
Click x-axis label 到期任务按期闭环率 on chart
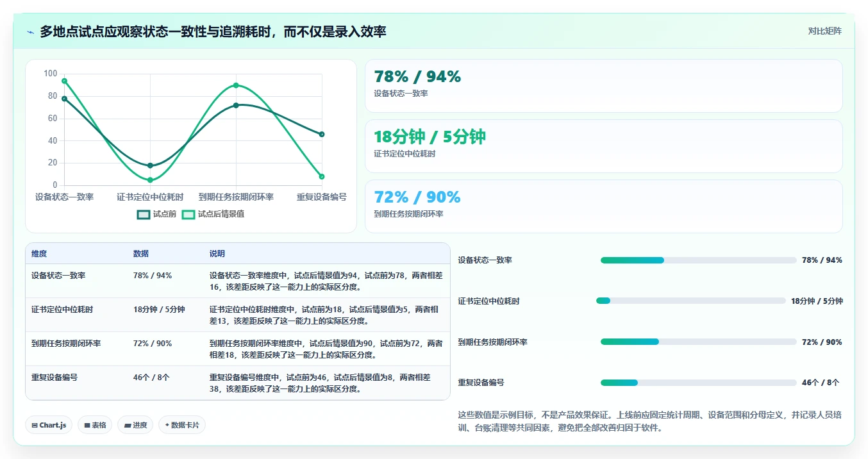pos(236,197)
